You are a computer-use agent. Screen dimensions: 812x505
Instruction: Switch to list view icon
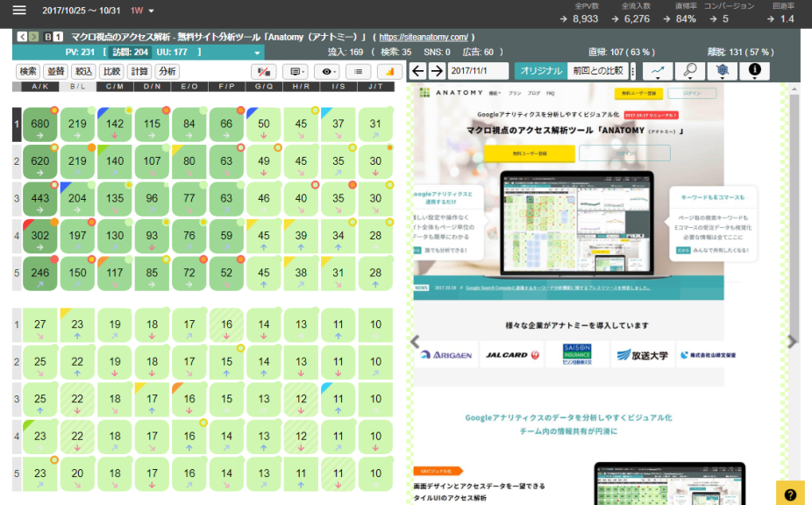pos(359,72)
